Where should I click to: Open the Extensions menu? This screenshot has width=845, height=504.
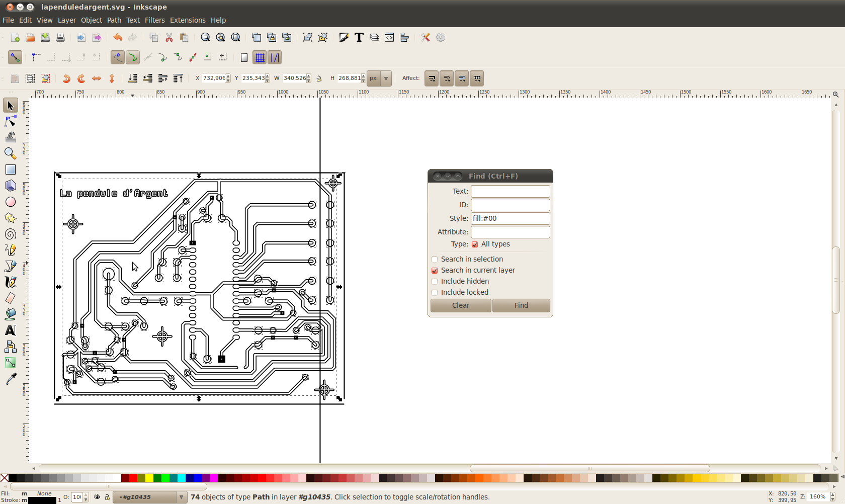187,20
